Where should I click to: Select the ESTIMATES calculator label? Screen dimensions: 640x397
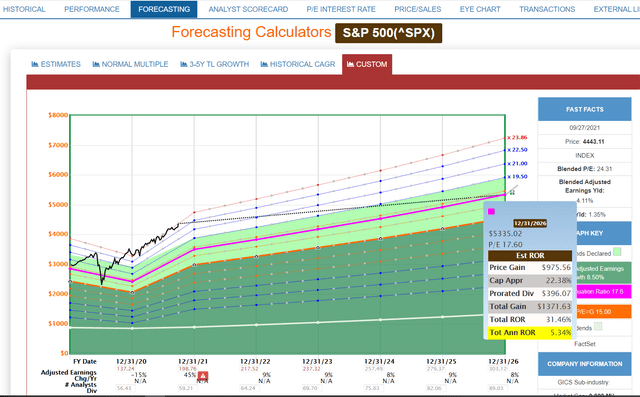point(60,64)
